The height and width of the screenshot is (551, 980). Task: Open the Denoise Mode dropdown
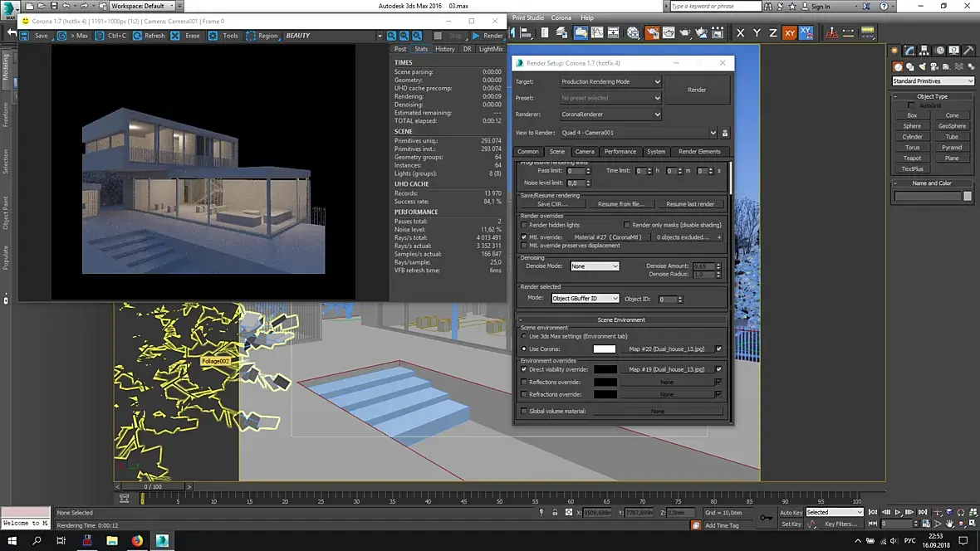click(594, 266)
